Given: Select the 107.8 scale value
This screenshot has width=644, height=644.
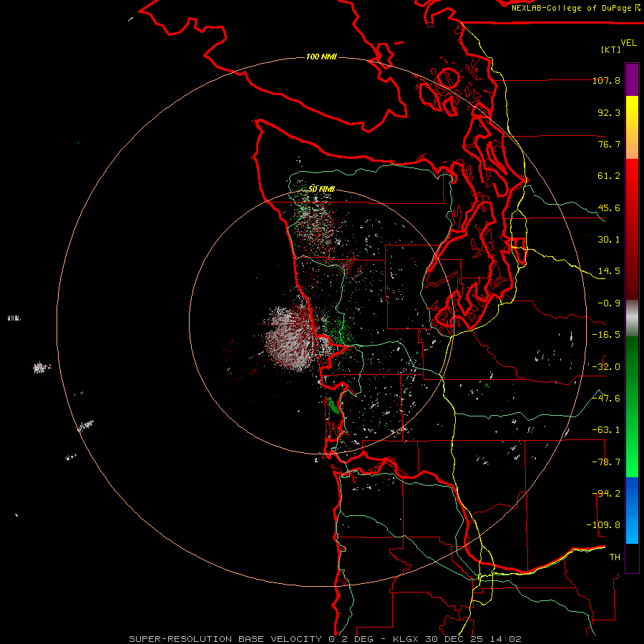Looking at the screenshot, I should 606,80.
